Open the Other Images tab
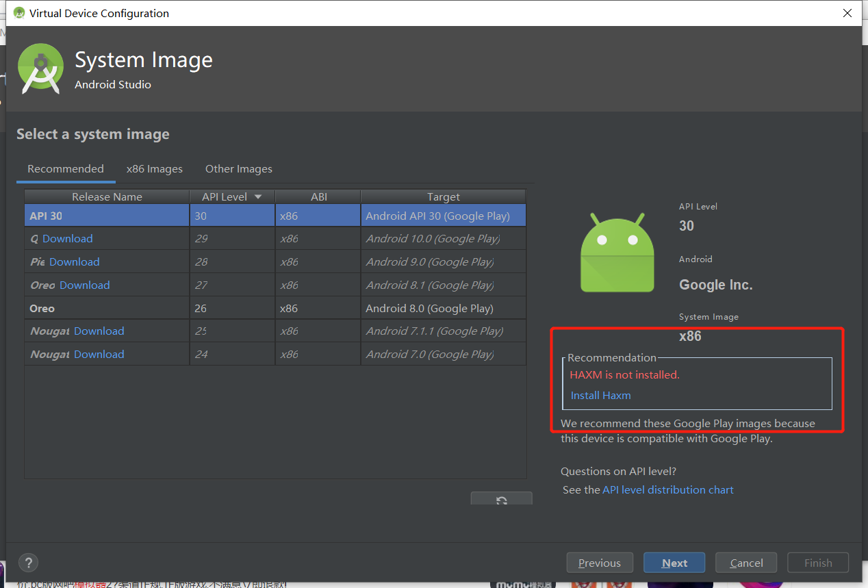The image size is (868, 588). point(239,168)
